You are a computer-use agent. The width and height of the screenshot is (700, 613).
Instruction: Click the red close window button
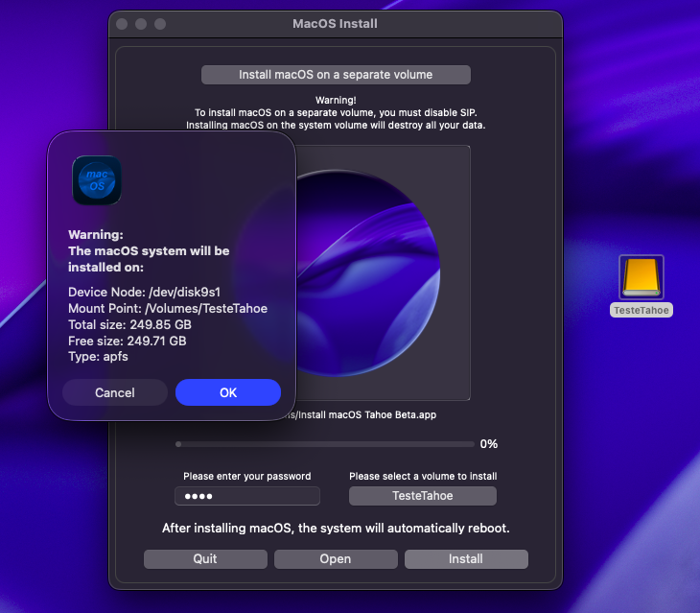coord(122,24)
